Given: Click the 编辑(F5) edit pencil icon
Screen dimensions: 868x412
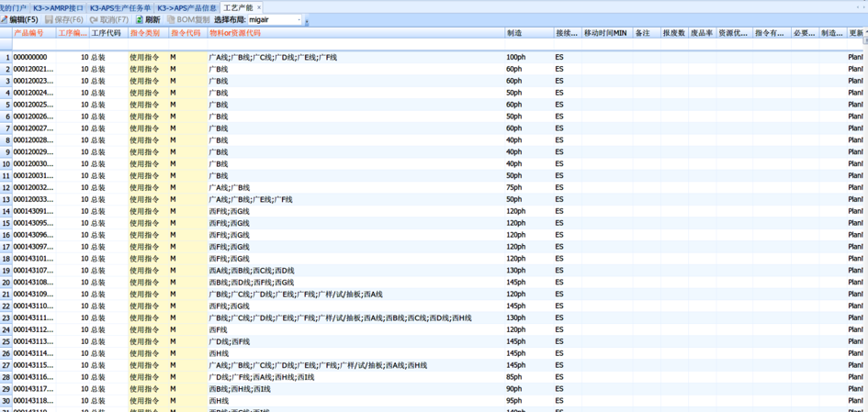Looking at the screenshot, I should [x=5, y=19].
